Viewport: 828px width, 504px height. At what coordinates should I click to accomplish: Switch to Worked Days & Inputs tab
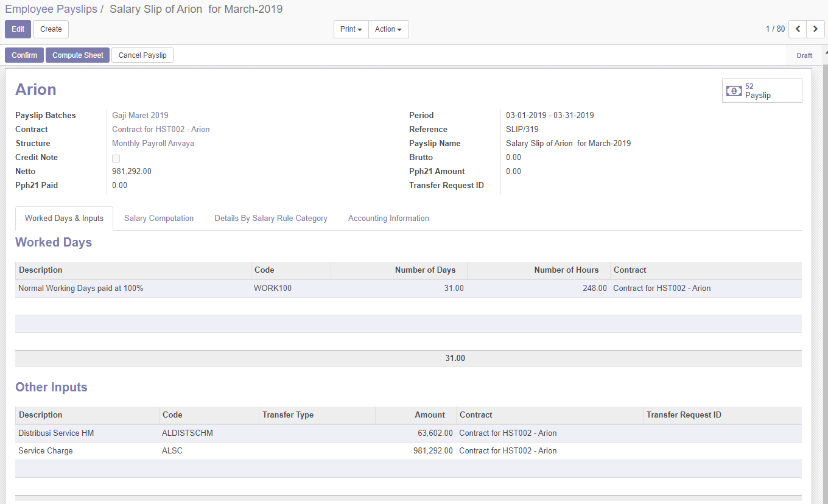(x=64, y=219)
